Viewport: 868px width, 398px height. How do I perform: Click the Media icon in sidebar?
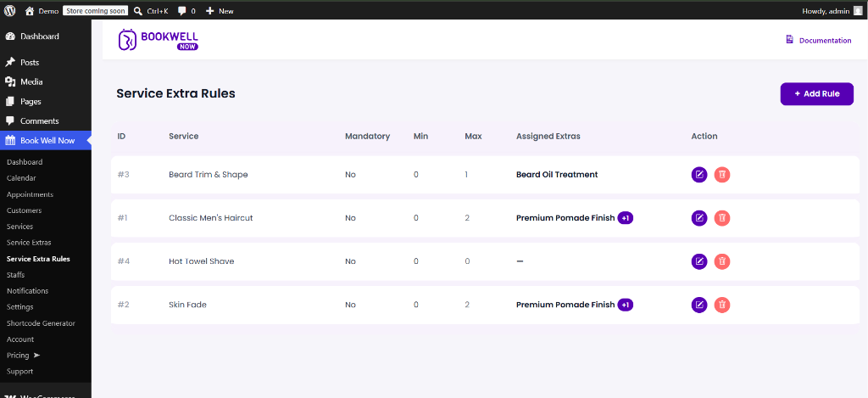10,82
